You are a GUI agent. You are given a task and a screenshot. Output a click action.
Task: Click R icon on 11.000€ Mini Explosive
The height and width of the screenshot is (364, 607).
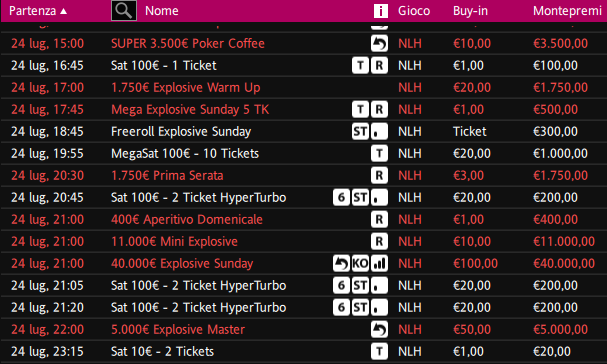pos(379,242)
